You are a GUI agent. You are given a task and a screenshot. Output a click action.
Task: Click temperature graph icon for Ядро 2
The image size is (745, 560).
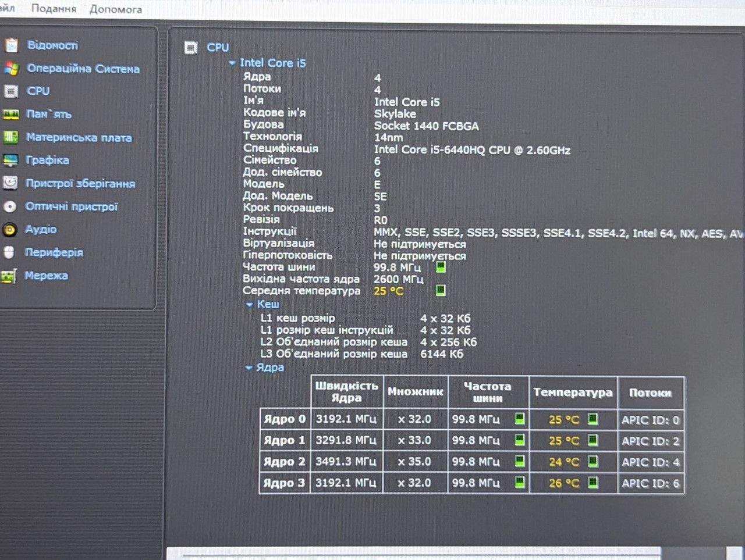tap(593, 461)
